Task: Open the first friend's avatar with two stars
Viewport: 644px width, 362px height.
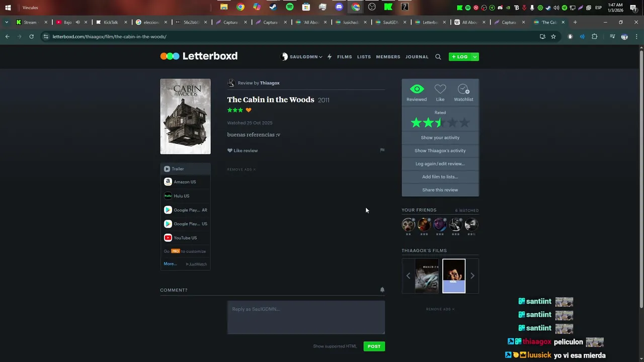Action: point(409,224)
